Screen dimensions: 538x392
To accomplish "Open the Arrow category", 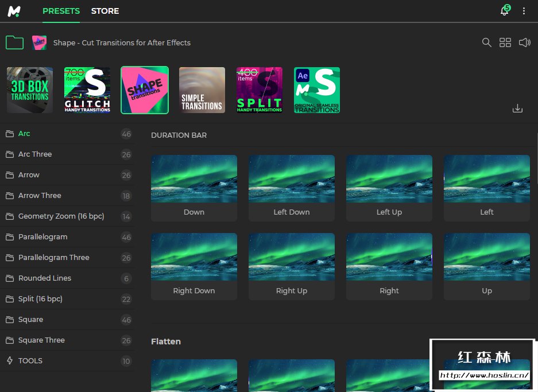I will pos(67,175).
